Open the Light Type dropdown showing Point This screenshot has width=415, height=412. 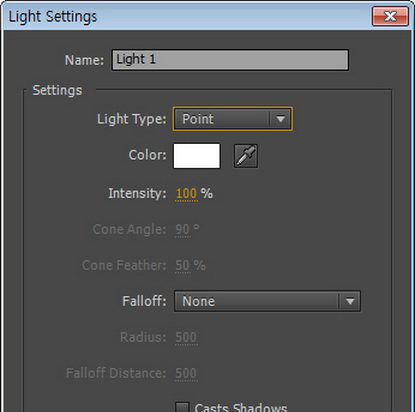(x=233, y=119)
